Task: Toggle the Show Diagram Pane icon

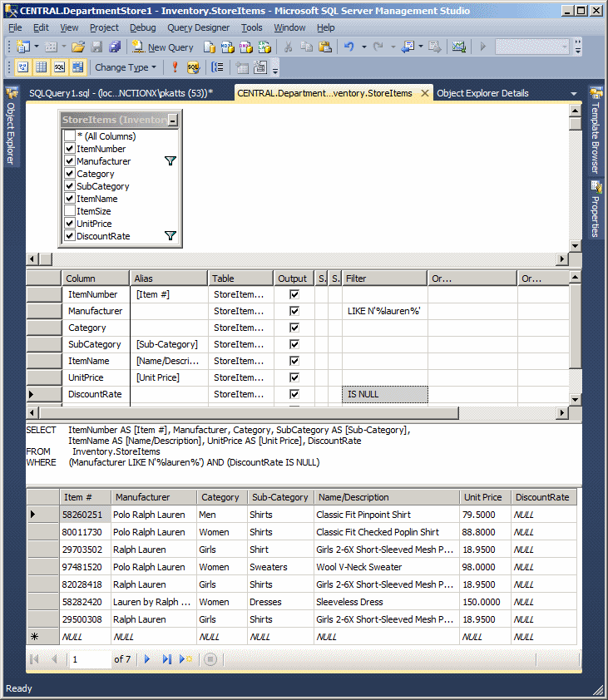Action: (22, 67)
